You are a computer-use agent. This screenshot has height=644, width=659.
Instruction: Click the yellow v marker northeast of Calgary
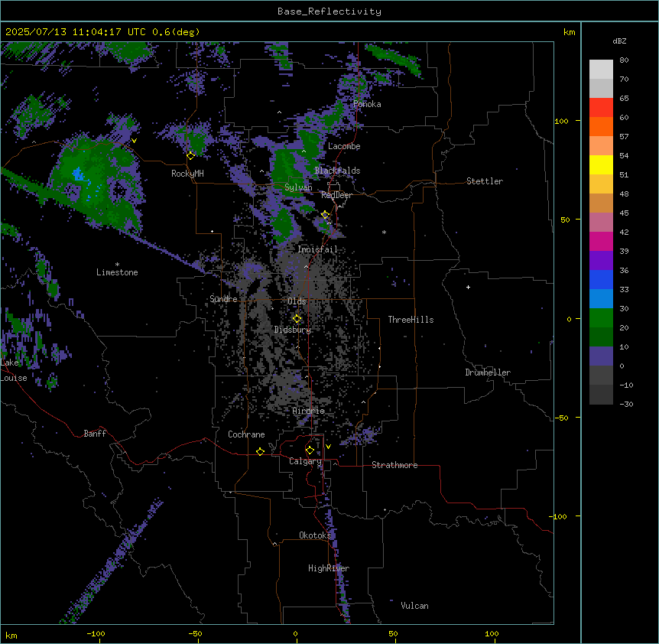pyautogui.click(x=328, y=447)
